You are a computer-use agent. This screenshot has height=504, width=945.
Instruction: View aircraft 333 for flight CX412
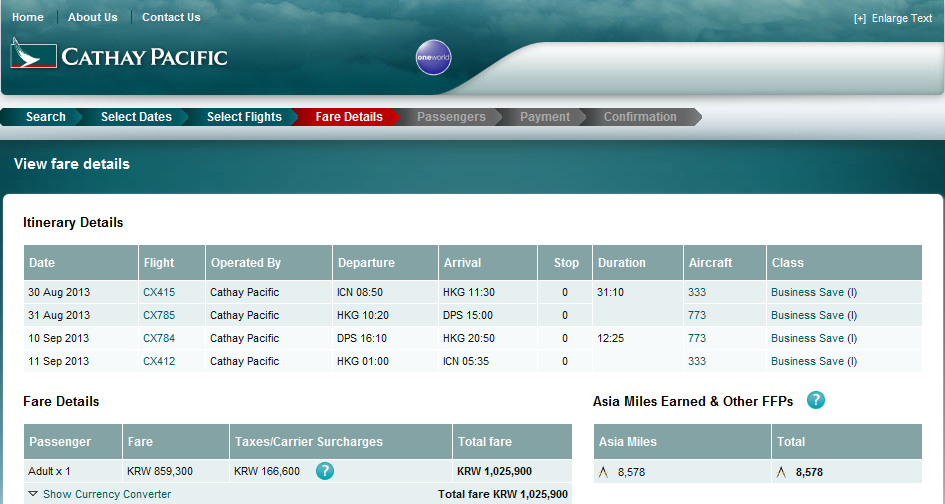point(697,361)
